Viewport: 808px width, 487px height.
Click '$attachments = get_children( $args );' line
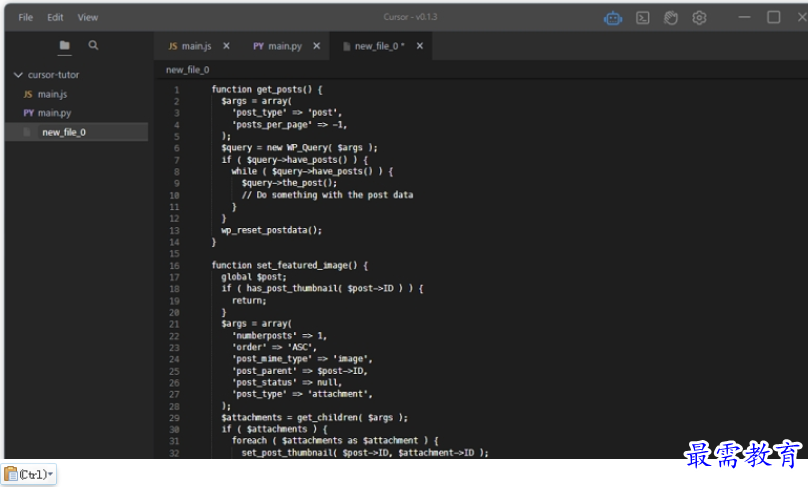tap(314, 417)
